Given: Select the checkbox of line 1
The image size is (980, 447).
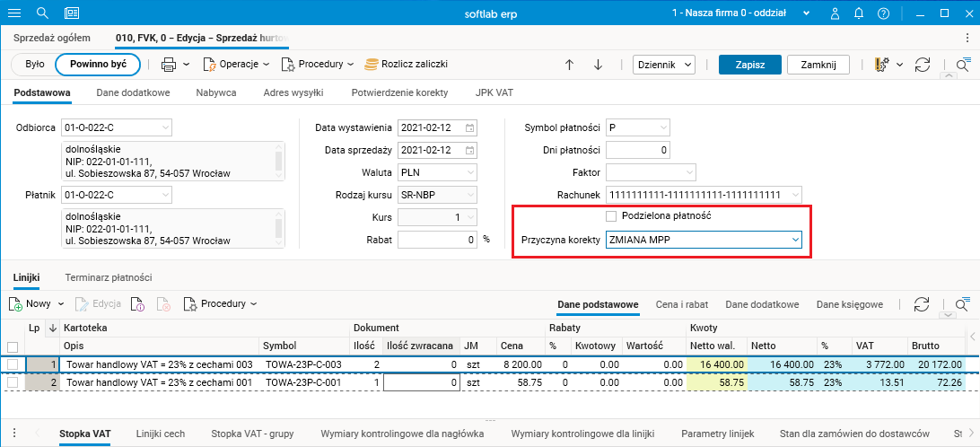Looking at the screenshot, I should 12,364.
